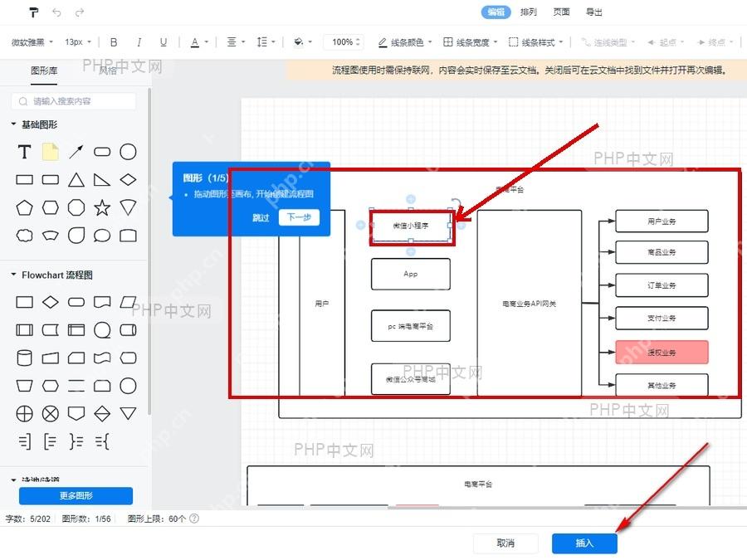Select the basic circle shape in 基础图形
The height and width of the screenshot is (560, 747).
click(128, 152)
